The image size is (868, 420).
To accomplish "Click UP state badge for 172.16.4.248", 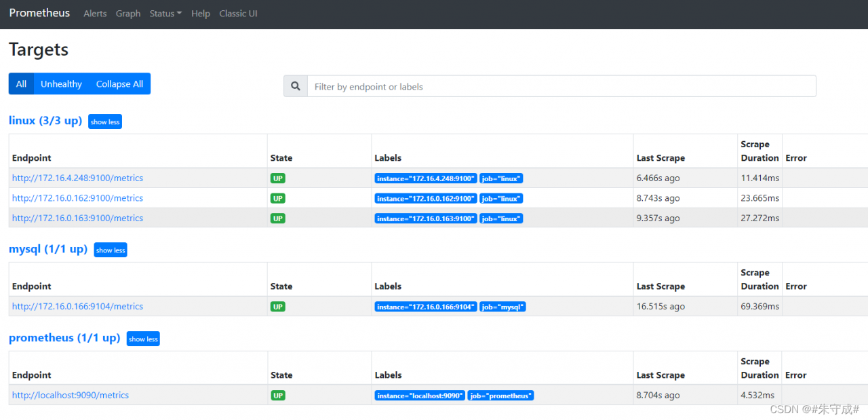I will [x=277, y=178].
